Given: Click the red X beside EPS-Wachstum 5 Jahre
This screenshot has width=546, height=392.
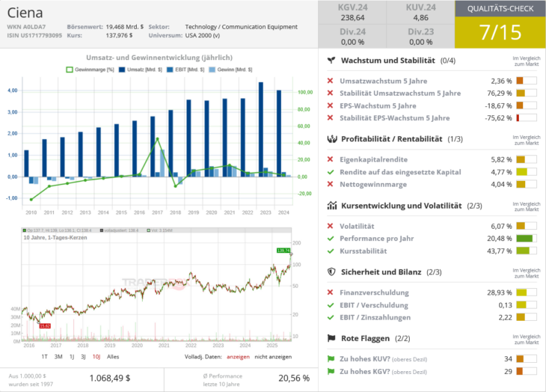Looking at the screenshot, I should 330,105.
